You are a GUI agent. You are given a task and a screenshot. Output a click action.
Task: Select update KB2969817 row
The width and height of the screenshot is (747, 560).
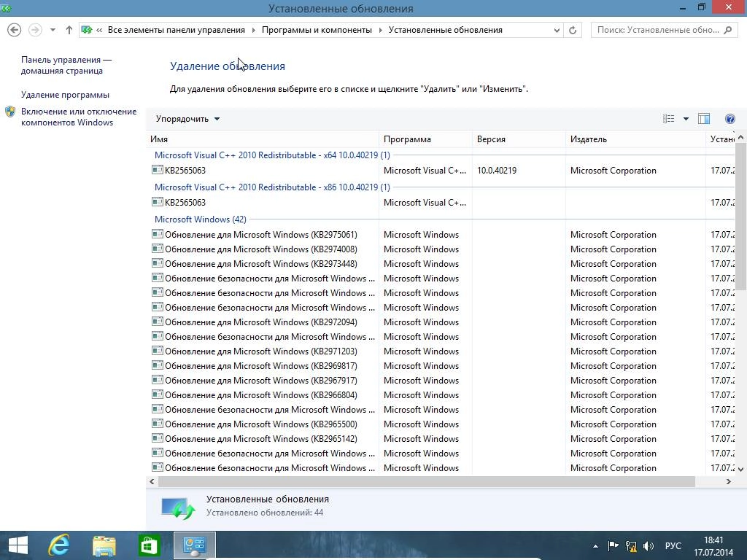[x=441, y=366]
